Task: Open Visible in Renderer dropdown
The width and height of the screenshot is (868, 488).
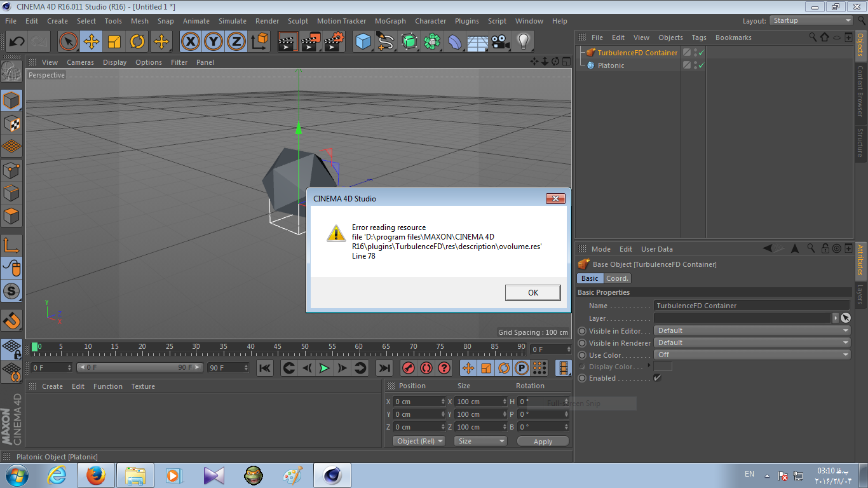Action: [x=752, y=342]
